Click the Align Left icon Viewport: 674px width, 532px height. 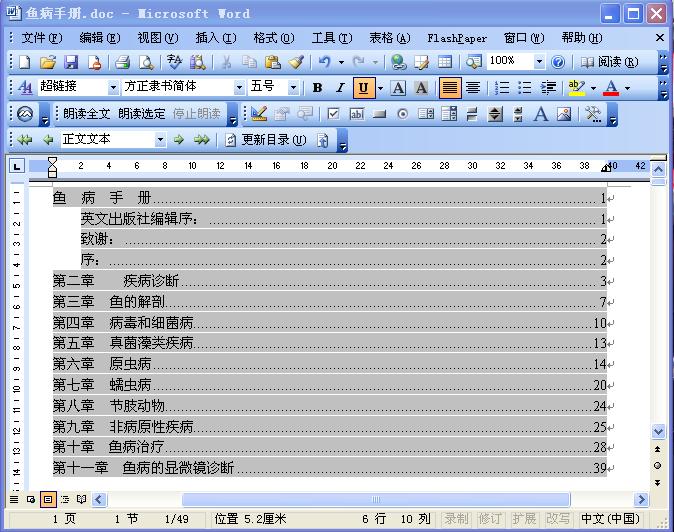450,88
